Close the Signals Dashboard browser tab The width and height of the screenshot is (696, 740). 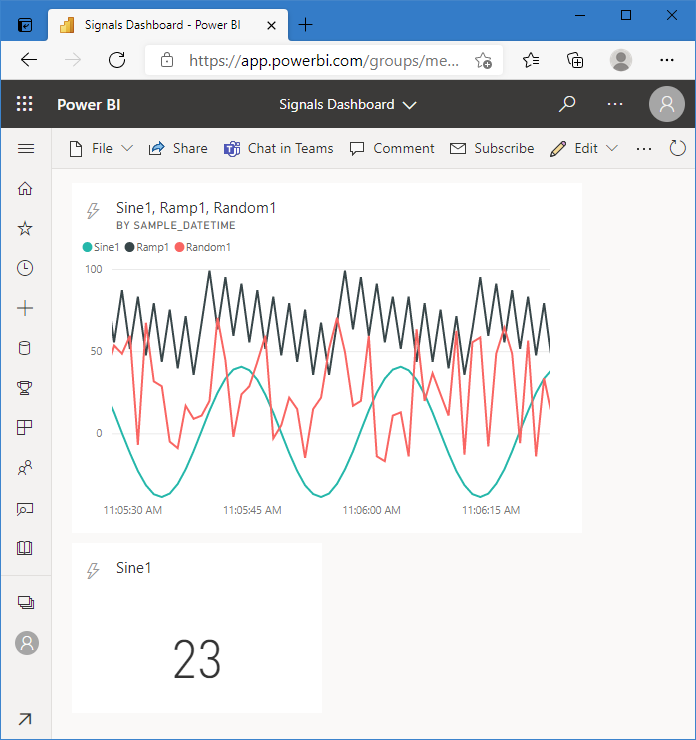(271, 25)
